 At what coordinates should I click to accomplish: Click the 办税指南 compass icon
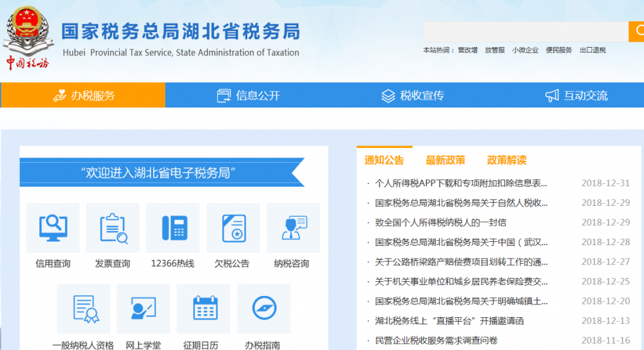(263, 309)
